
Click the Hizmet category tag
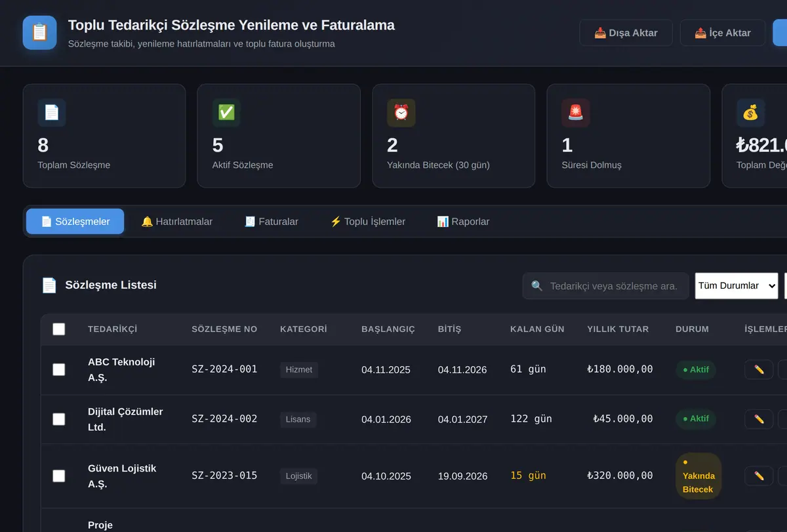coord(299,369)
